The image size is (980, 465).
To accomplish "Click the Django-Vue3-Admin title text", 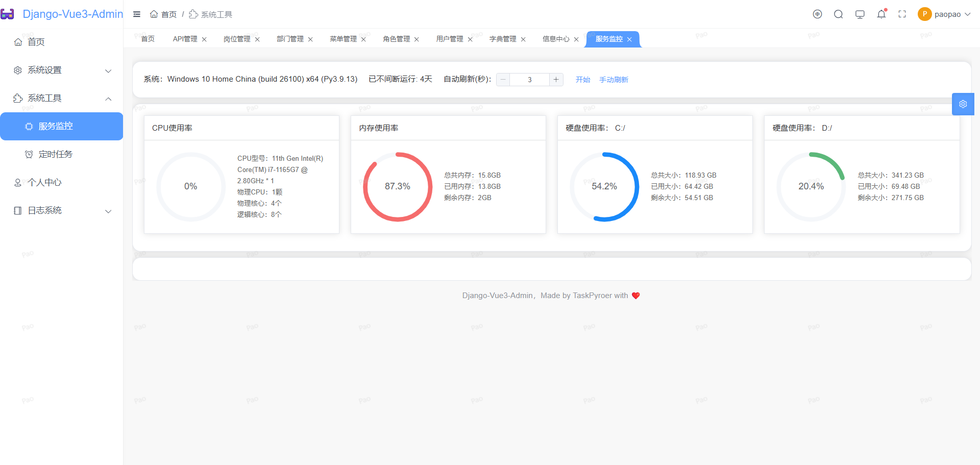I will point(73,14).
